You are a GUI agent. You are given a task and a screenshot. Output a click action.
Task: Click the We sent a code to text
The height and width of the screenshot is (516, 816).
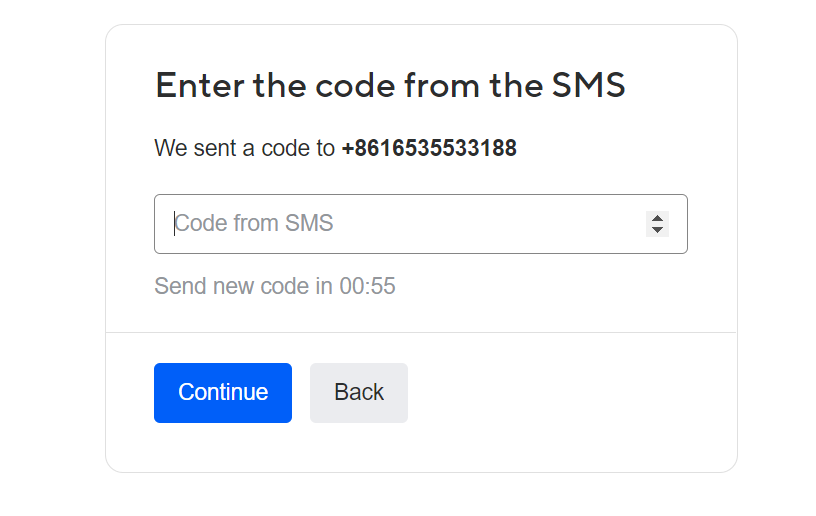(245, 148)
